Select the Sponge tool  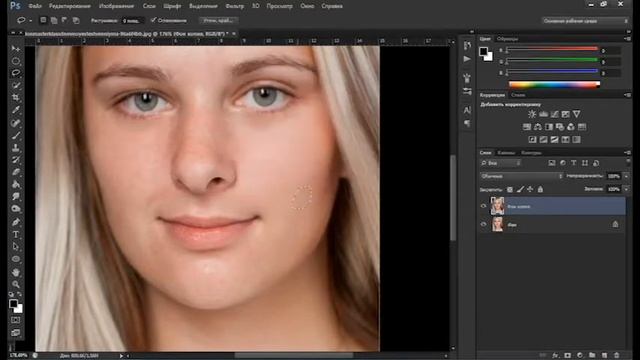pos(16,209)
